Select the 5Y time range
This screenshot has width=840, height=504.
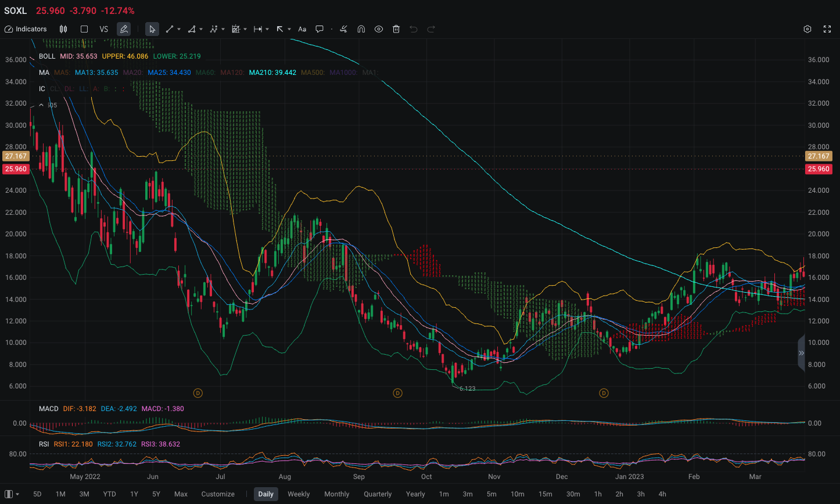tap(156, 494)
